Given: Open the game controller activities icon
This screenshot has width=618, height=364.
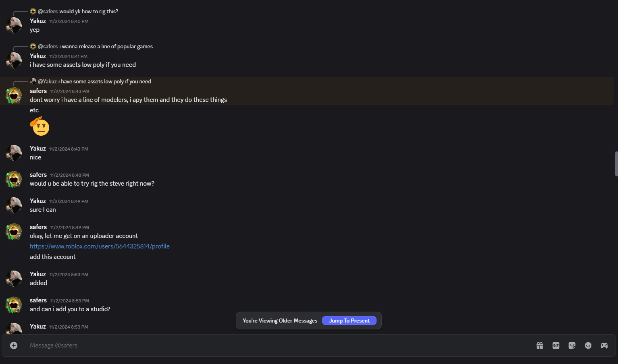Looking at the screenshot, I should (x=604, y=345).
